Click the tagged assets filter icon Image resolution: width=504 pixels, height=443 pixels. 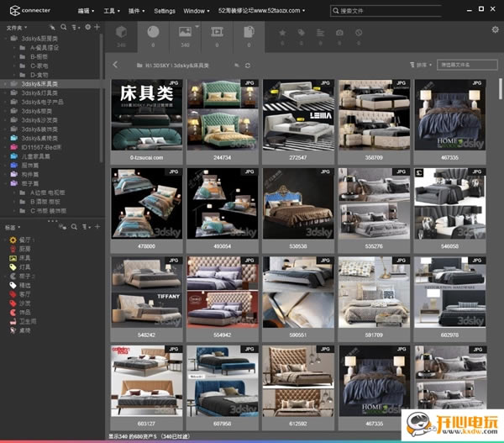coord(300,34)
